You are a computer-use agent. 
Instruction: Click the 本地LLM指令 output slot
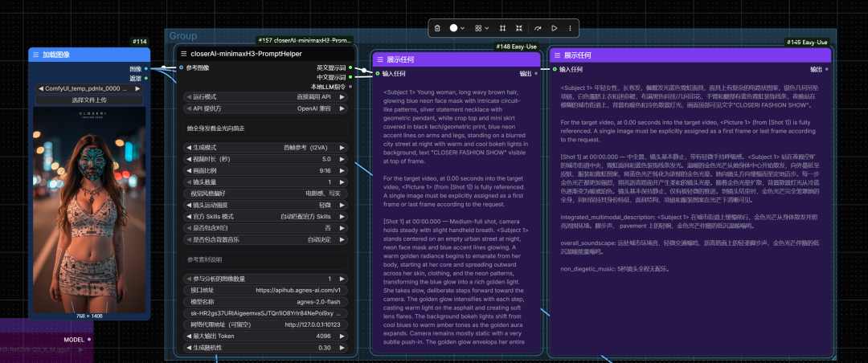coord(350,86)
